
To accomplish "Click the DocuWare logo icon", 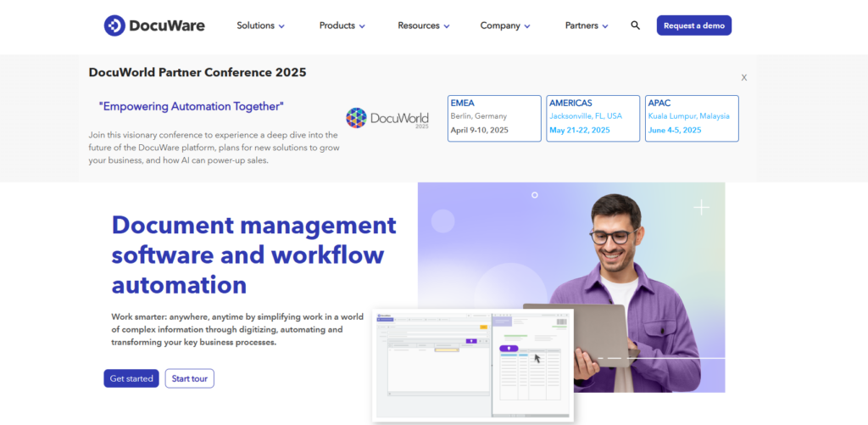I will pos(114,25).
